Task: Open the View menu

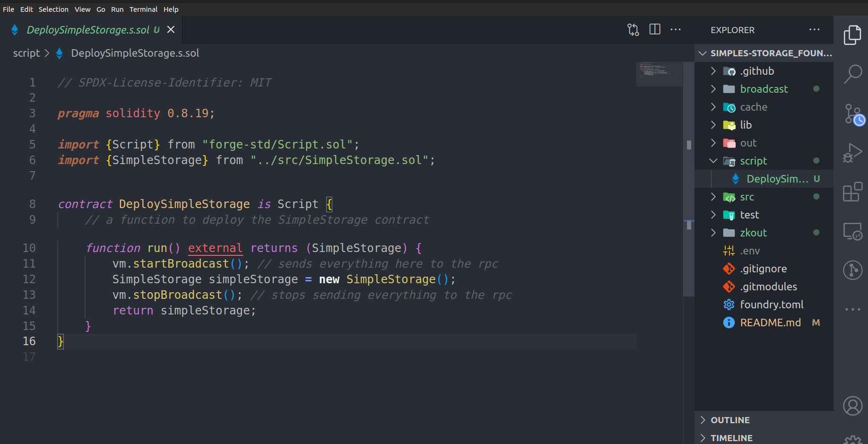Action: (x=82, y=9)
